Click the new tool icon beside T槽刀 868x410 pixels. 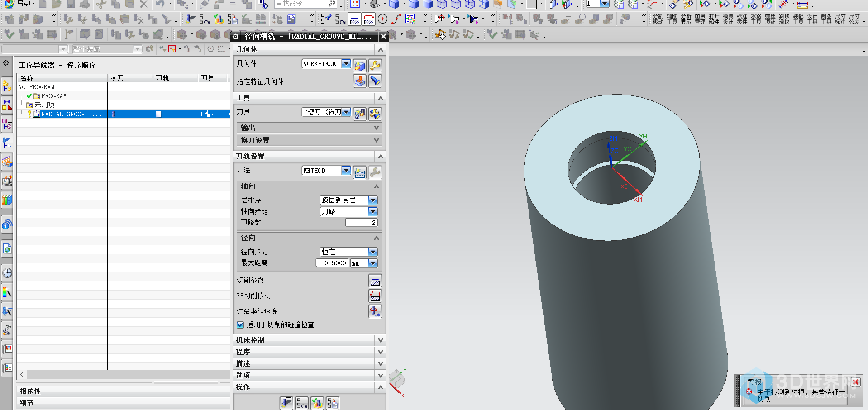(360, 114)
